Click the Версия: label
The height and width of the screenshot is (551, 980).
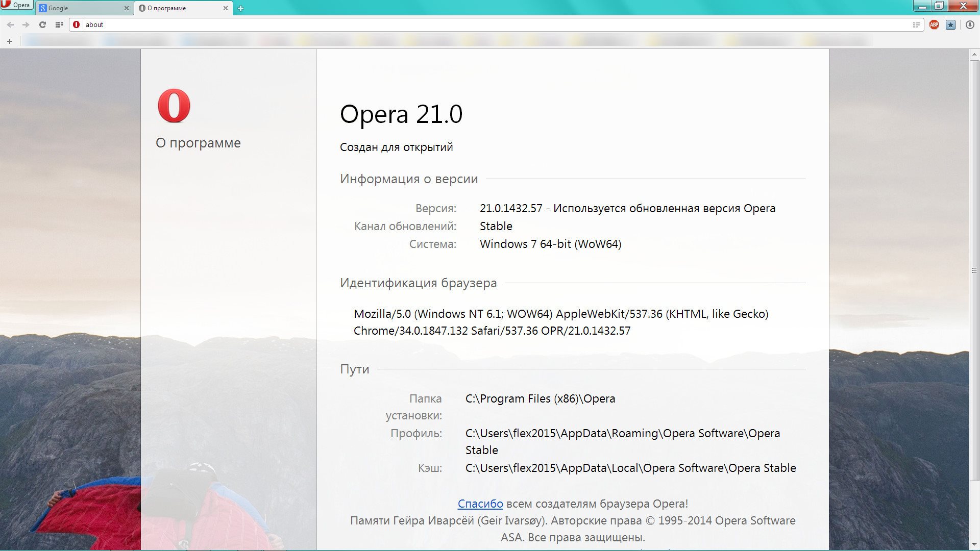pos(436,208)
